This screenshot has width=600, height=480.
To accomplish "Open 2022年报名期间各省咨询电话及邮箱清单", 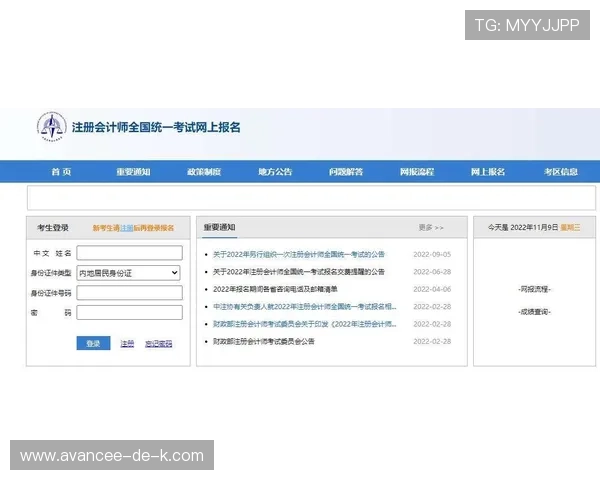I will pos(275,289).
